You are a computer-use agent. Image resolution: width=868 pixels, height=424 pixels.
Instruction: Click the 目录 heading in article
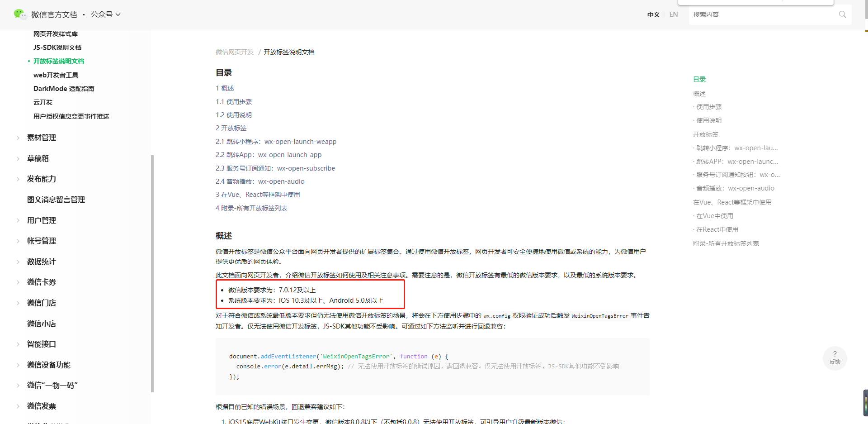[x=224, y=72]
